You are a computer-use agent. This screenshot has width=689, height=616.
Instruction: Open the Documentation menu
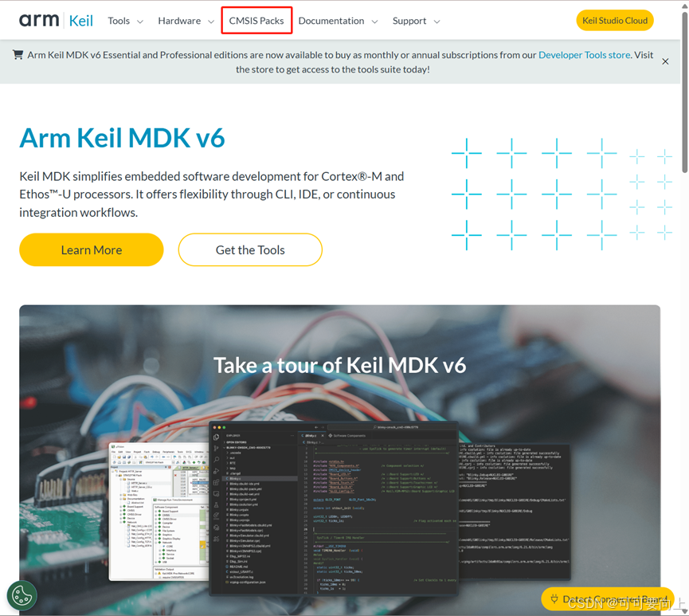tap(331, 21)
